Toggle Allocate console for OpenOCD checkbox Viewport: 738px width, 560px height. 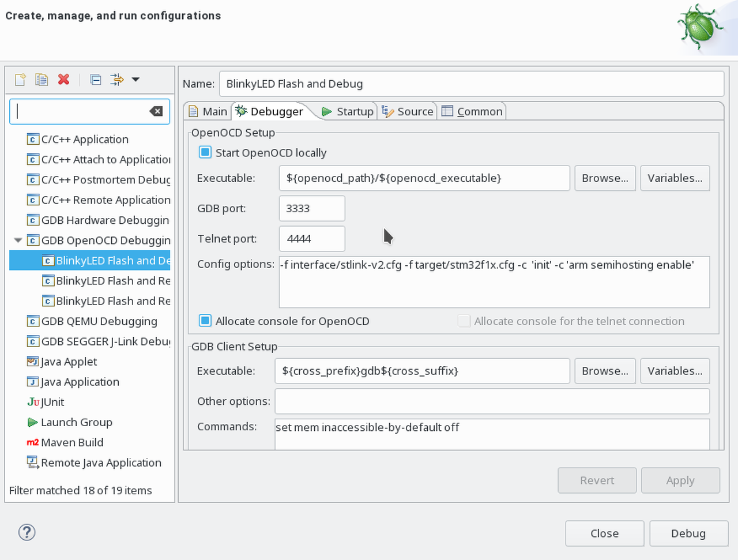(x=205, y=321)
